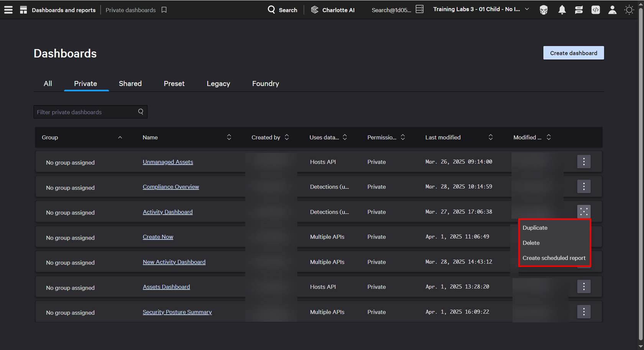Viewport: 644px width, 350px height.
Task: Click the Create dashboard button
Action: pos(573,53)
